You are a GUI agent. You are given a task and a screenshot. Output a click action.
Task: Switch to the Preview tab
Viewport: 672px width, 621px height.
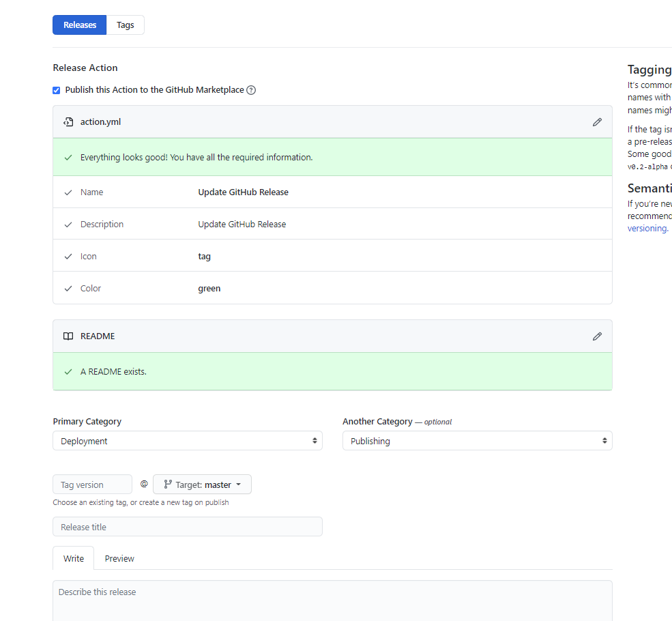click(x=119, y=558)
